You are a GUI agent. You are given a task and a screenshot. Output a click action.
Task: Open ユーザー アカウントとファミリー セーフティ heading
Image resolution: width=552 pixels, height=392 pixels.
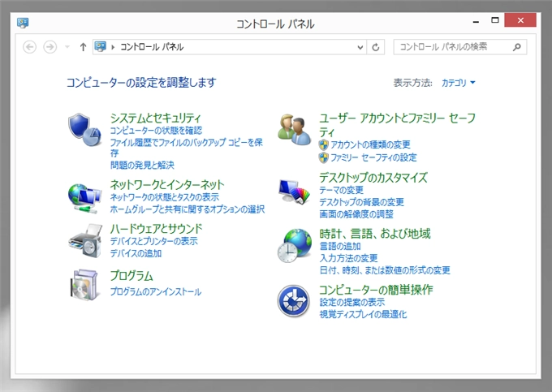pyautogui.click(x=397, y=124)
